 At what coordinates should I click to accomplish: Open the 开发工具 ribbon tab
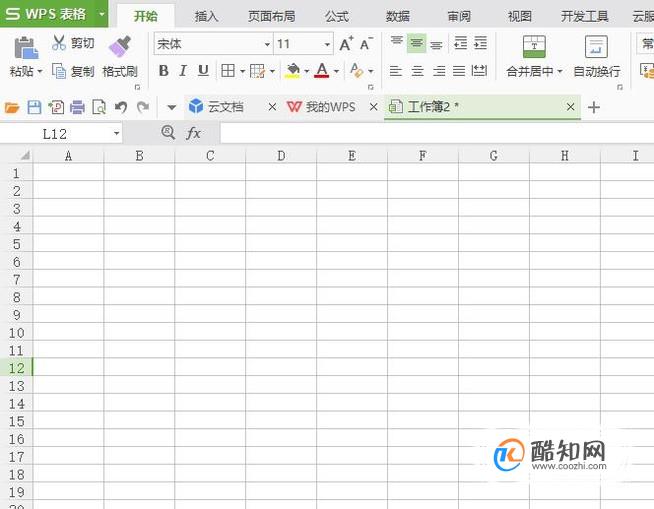point(584,16)
